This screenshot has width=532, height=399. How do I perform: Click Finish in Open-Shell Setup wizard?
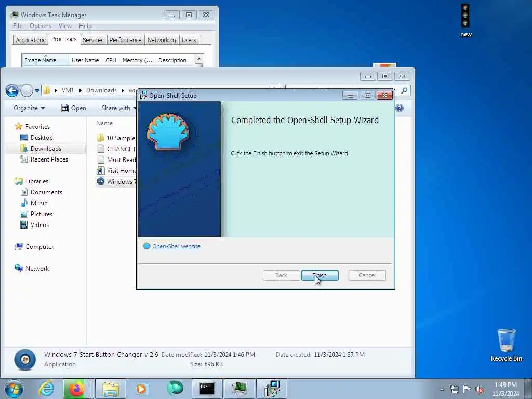click(320, 275)
